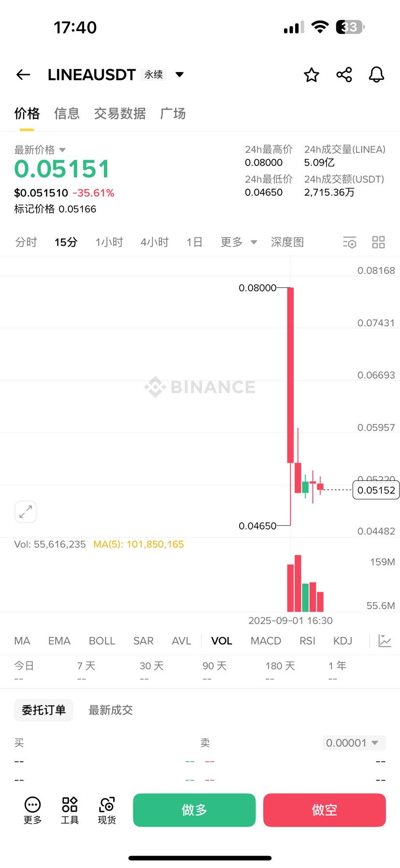
Task: Open the chart layout grid icon
Action: (x=378, y=242)
